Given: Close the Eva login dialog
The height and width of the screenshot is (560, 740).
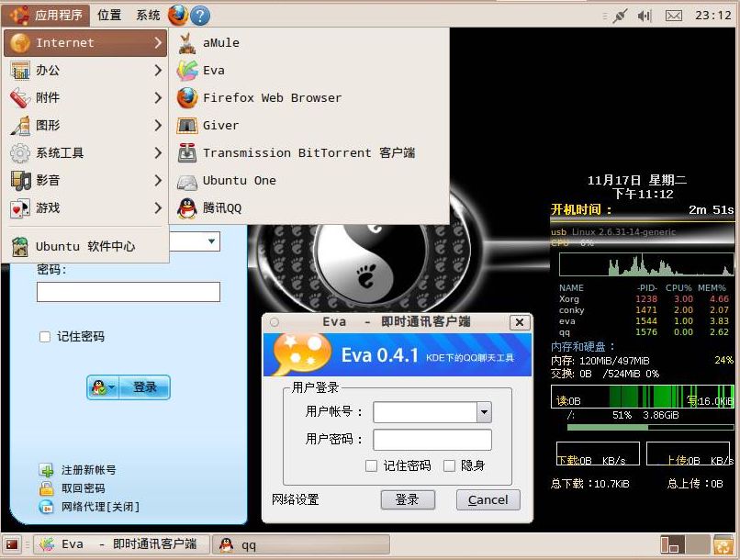Looking at the screenshot, I should coord(520,322).
